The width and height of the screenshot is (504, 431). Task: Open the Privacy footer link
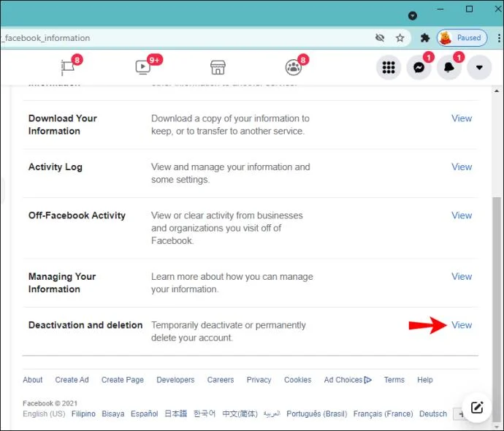(x=259, y=380)
